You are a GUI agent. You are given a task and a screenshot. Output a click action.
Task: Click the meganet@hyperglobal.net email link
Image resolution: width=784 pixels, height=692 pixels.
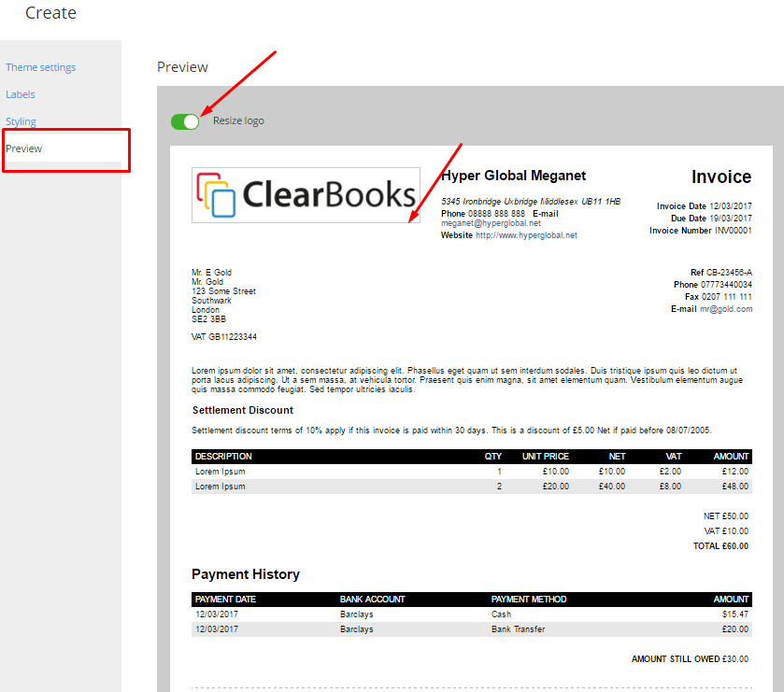click(491, 223)
